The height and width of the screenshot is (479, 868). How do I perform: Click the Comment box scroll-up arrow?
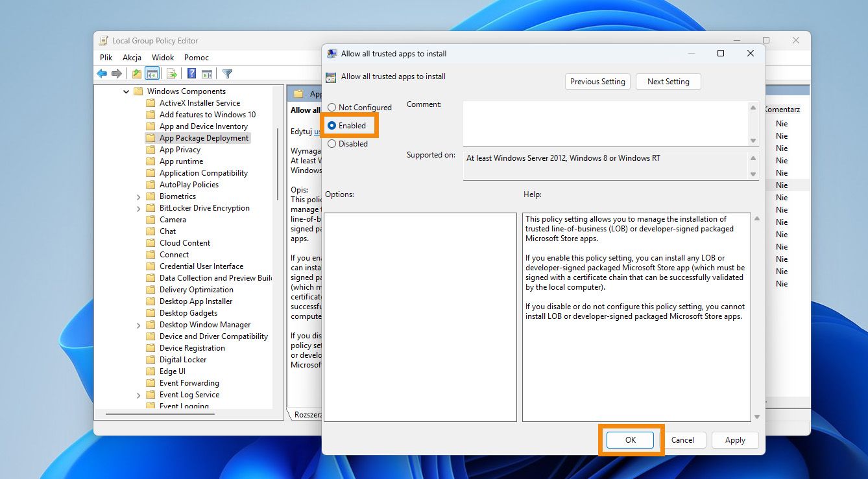[753, 108]
